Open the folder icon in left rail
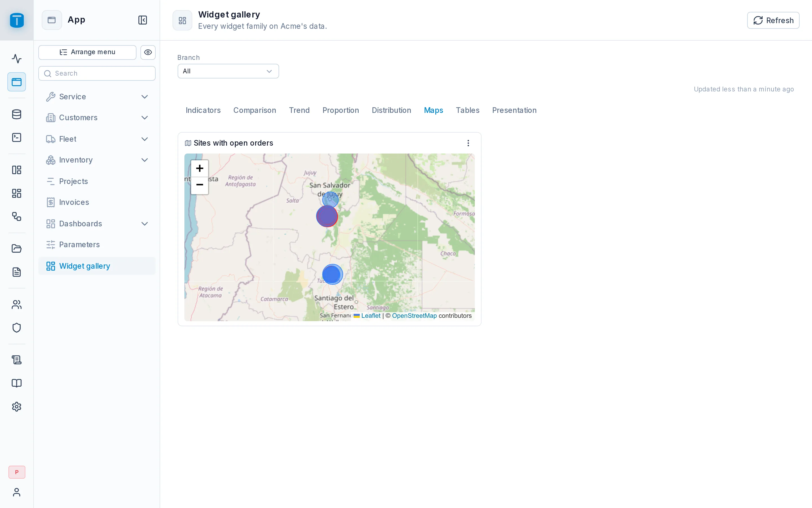This screenshot has height=508, width=812. point(16,249)
